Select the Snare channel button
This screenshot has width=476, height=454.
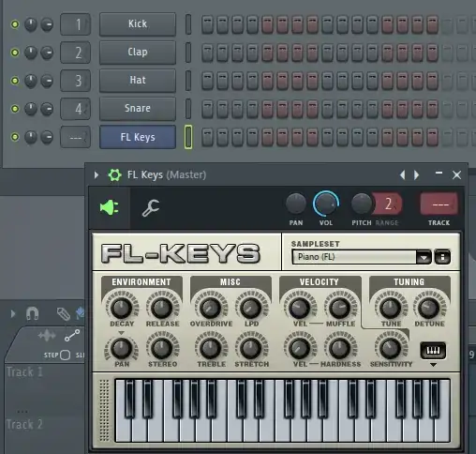138,109
